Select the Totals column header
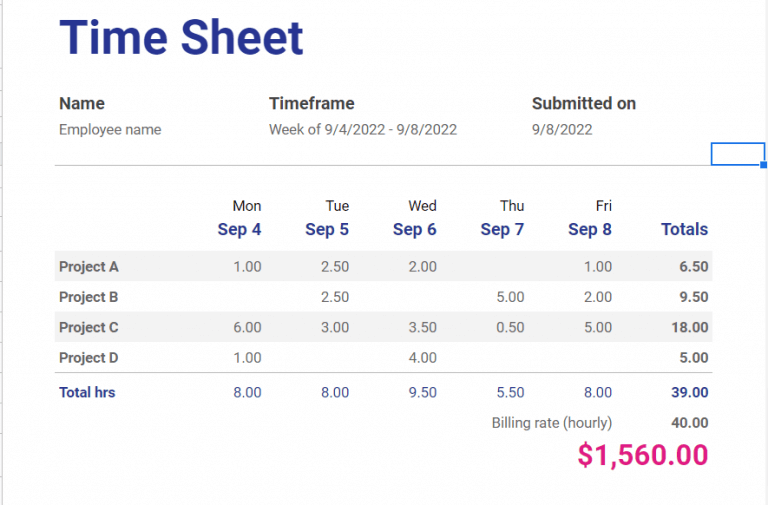The image size is (768, 505). pyautogui.click(x=684, y=230)
